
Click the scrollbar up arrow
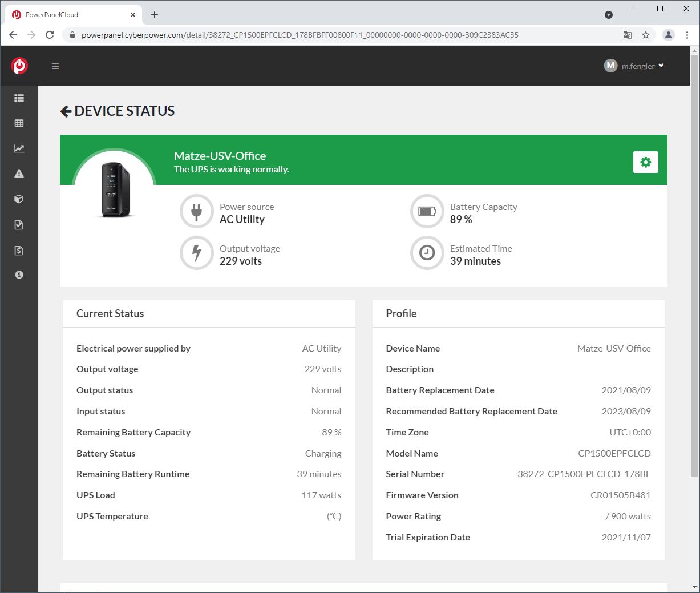point(694,50)
